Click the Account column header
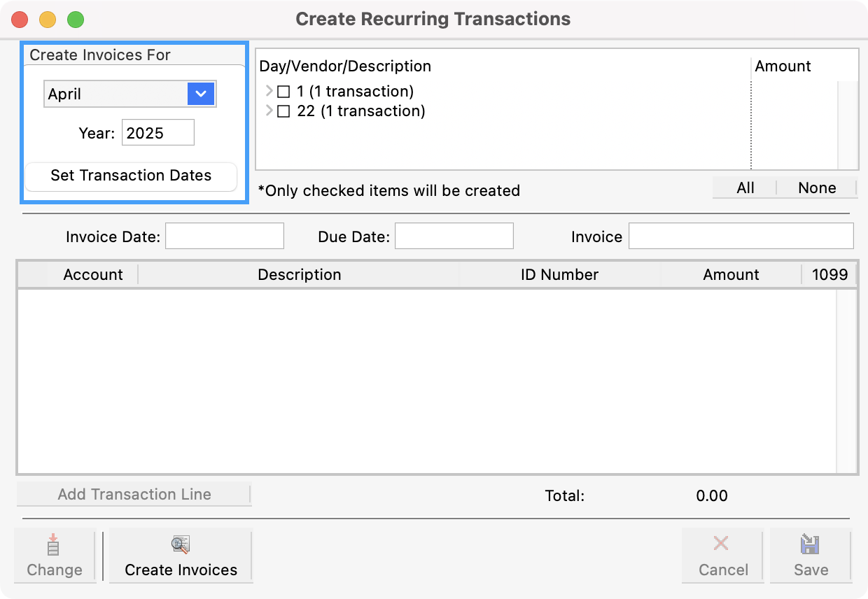The image size is (868, 599). 92,274
